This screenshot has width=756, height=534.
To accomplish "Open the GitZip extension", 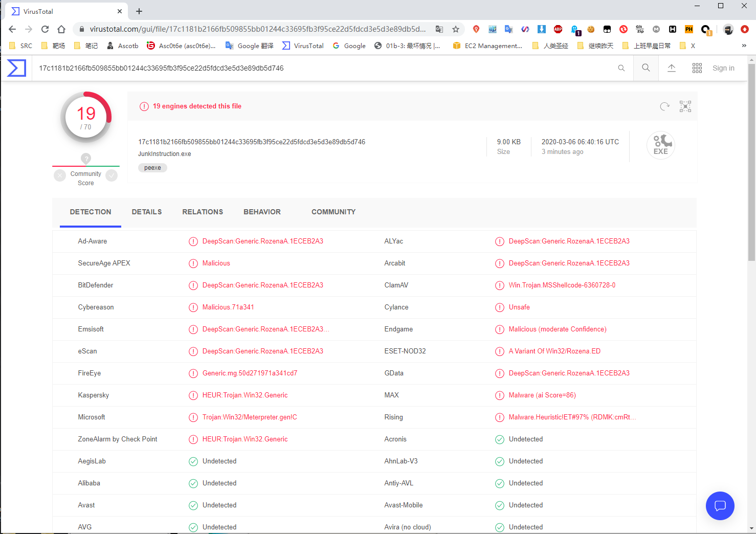I will tap(640, 29).
